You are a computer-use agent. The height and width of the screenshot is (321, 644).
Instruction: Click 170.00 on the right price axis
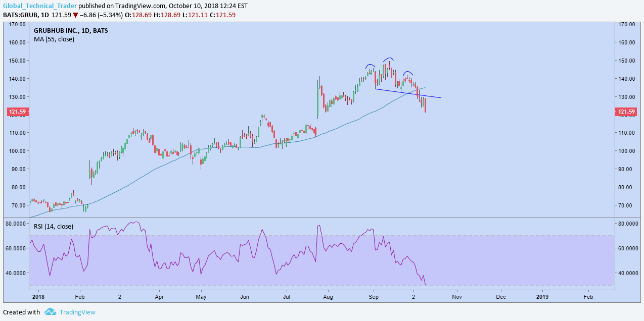tap(627, 24)
